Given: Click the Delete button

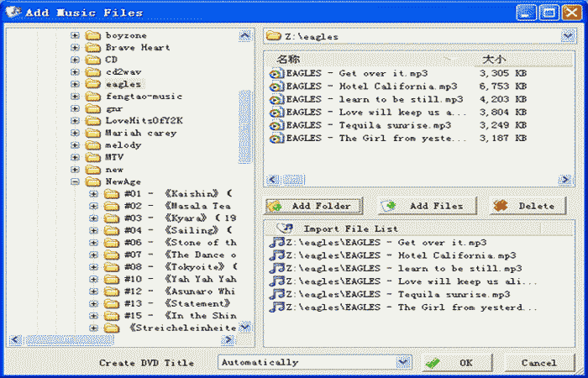Looking at the screenshot, I should pos(528,206).
